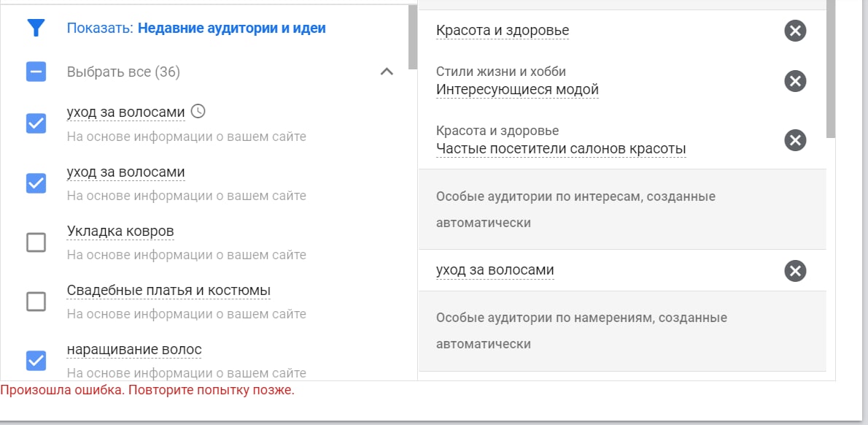Click "Свадебные платья и костюмы" label
The height and width of the screenshot is (425, 868).
coord(168,291)
